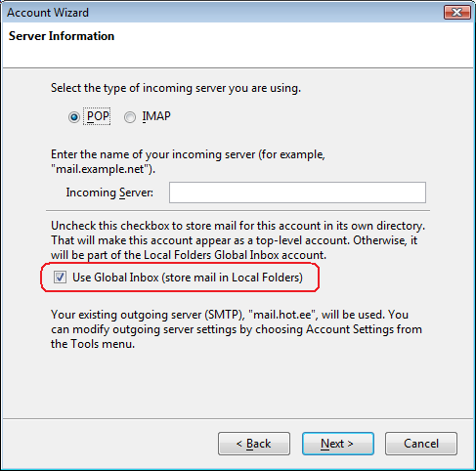This screenshot has height=471, width=476.
Task: Click the POP label text
Action: pyautogui.click(x=98, y=116)
